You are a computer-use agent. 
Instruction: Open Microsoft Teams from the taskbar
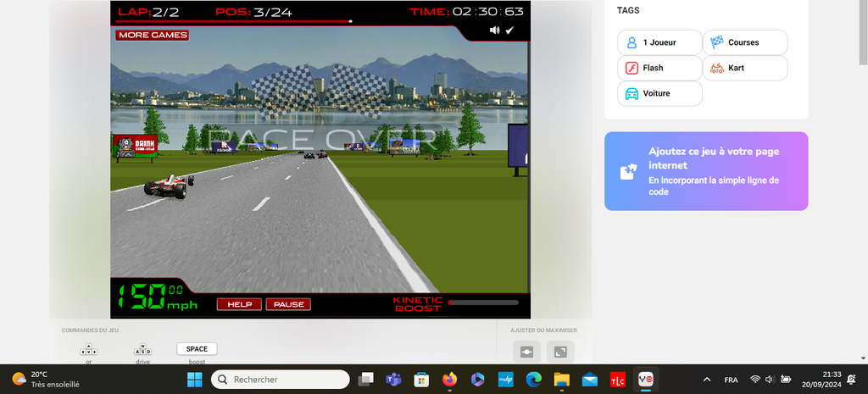pos(393,380)
